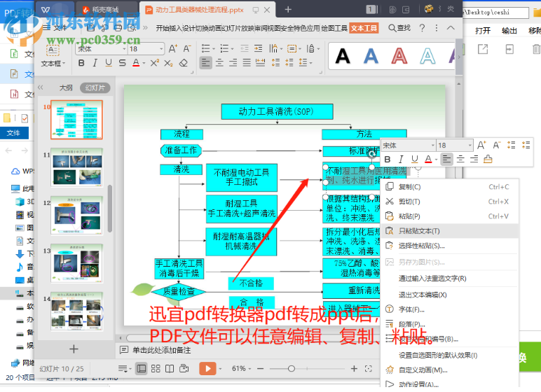Viewport: 541px width, 392px height.
Task: Select the light blue outline text style A
Action: [x=427, y=56]
